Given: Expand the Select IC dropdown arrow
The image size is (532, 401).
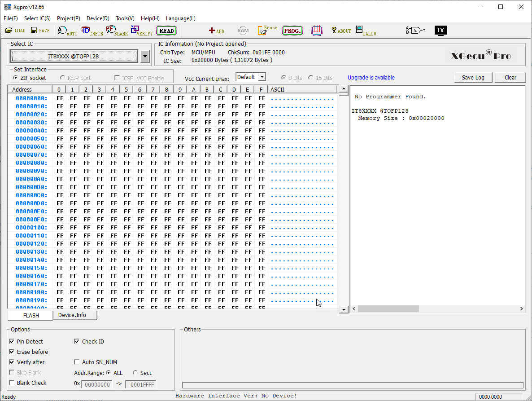Looking at the screenshot, I should pyautogui.click(x=145, y=57).
